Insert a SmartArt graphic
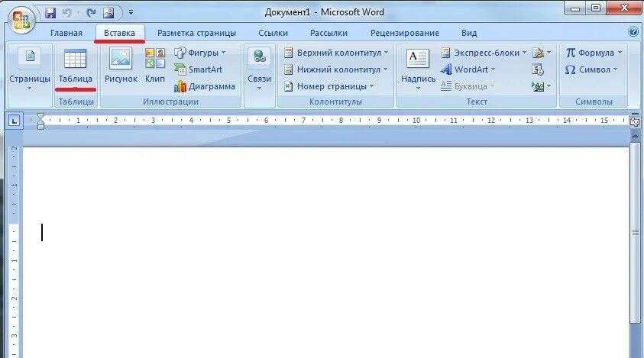The height and width of the screenshot is (358, 644). tap(199, 69)
